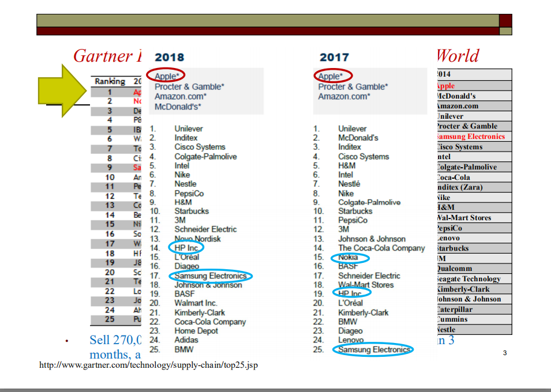Select ranking number 25 in left table
Image resolution: width=551 pixels, height=392 pixels.
tap(110, 319)
